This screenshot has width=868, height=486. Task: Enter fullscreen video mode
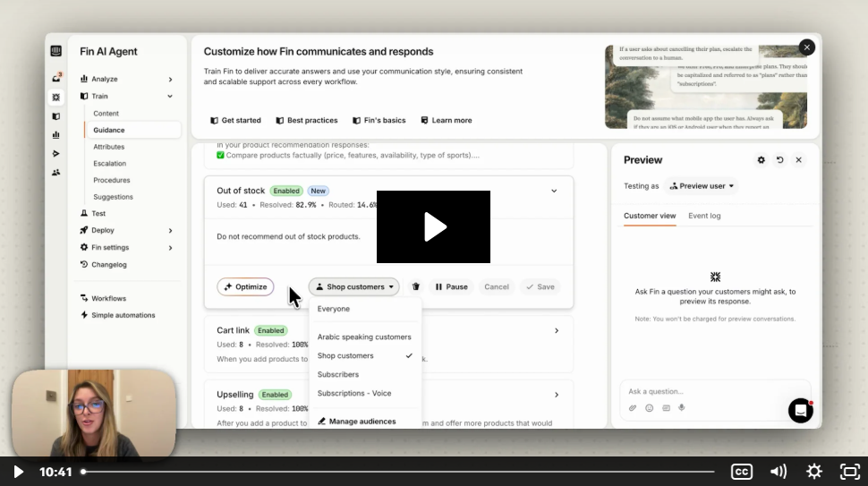tap(849, 471)
